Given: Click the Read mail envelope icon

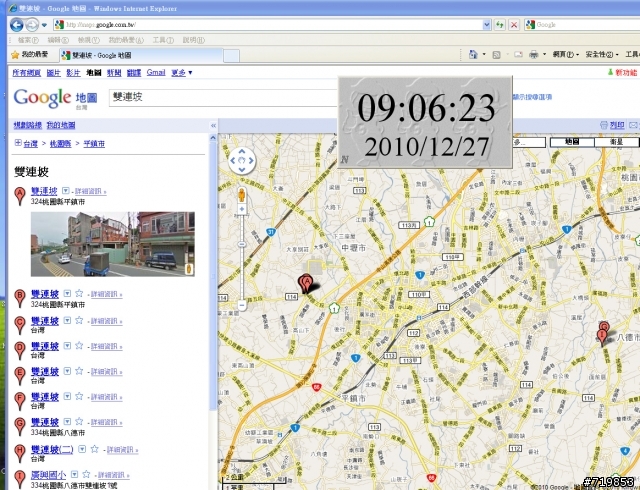Looking at the screenshot, I should pyautogui.click(x=518, y=54).
